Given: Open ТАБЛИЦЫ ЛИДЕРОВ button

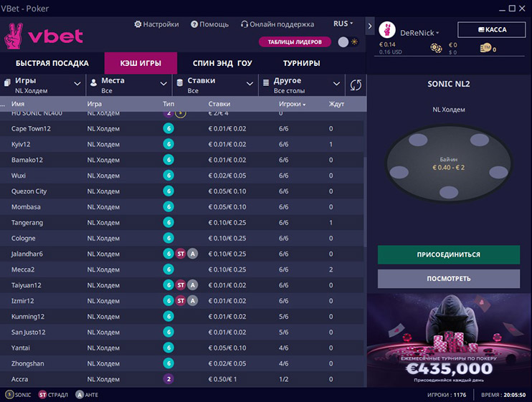Looking at the screenshot, I should click(295, 42).
